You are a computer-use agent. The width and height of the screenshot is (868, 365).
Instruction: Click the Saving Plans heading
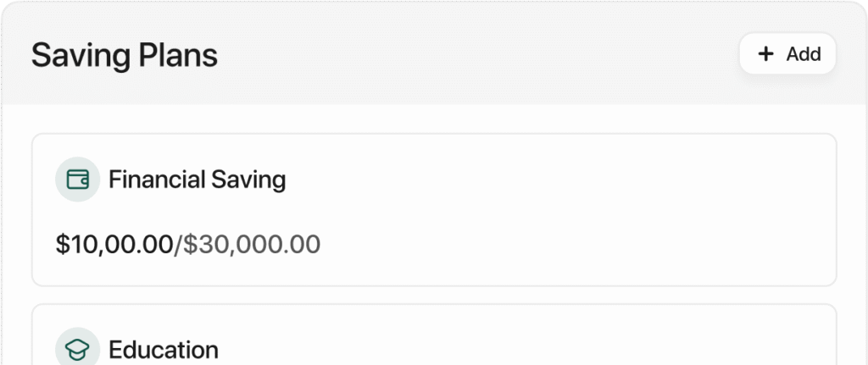125,55
